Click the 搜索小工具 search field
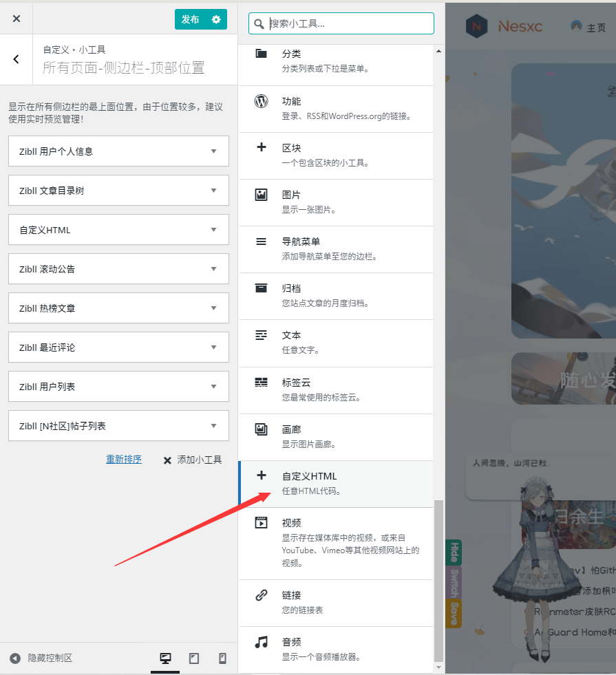The image size is (616, 675). [x=348, y=23]
